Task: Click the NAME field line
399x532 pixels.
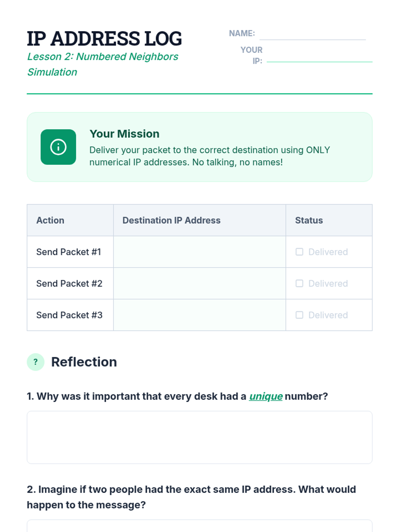Action: [312, 36]
